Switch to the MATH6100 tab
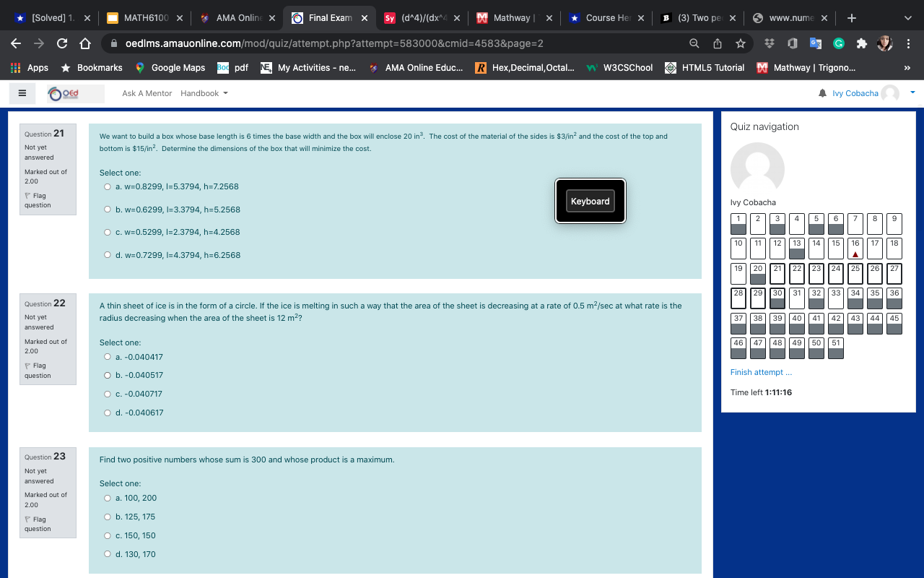Screen dimensions: 924x578 click(x=144, y=18)
